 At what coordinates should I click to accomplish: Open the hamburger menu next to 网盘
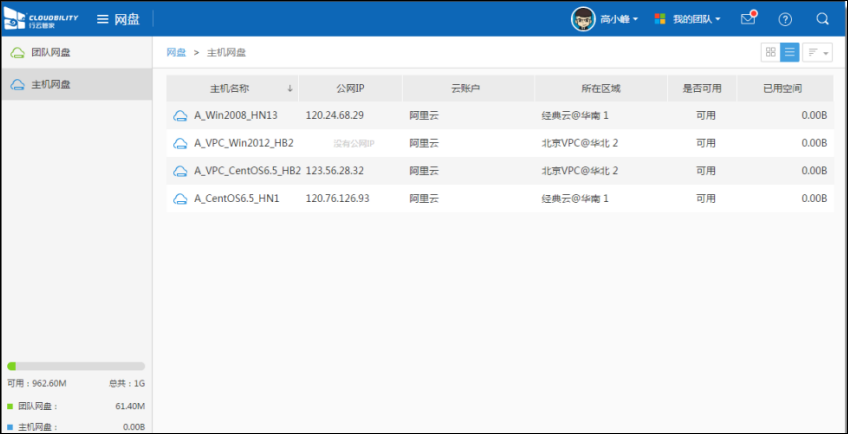pyautogui.click(x=103, y=19)
